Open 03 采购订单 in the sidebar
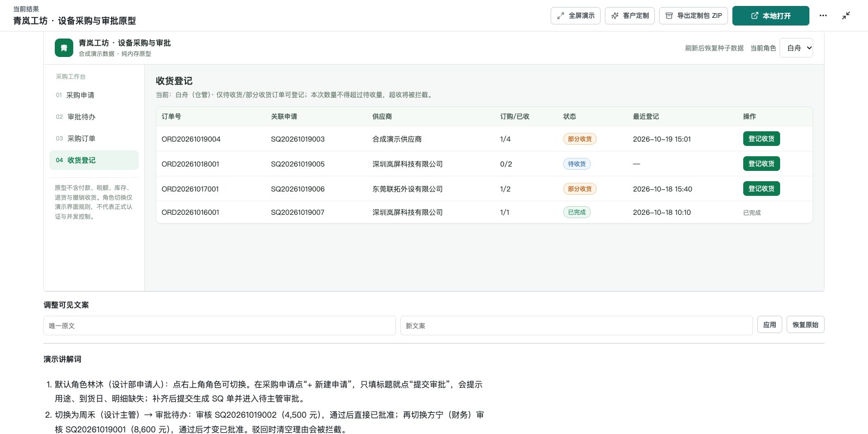Image resolution: width=868 pixels, height=434 pixels. click(94, 138)
